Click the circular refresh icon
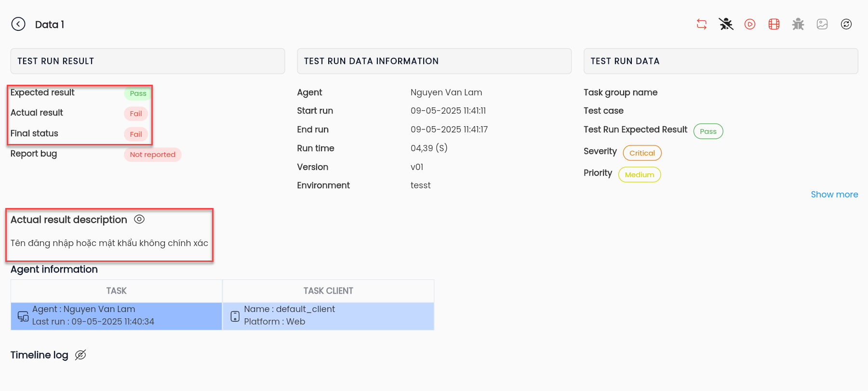This screenshot has height=391, width=868. pos(846,24)
